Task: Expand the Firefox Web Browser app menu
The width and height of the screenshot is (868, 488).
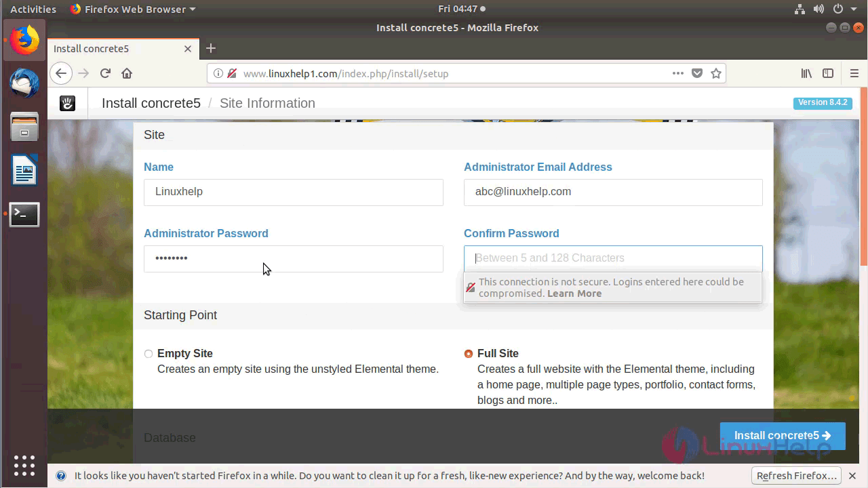Action: [x=133, y=9]
